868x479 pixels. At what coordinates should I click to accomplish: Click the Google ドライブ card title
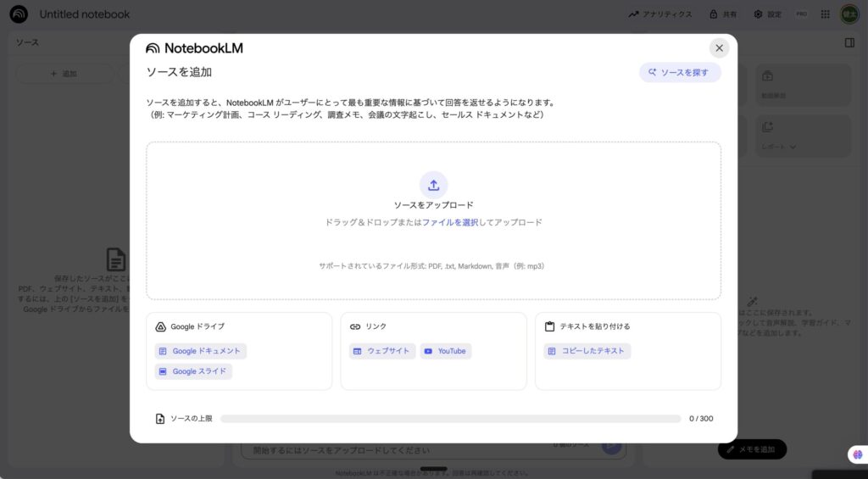coord(198,326)
